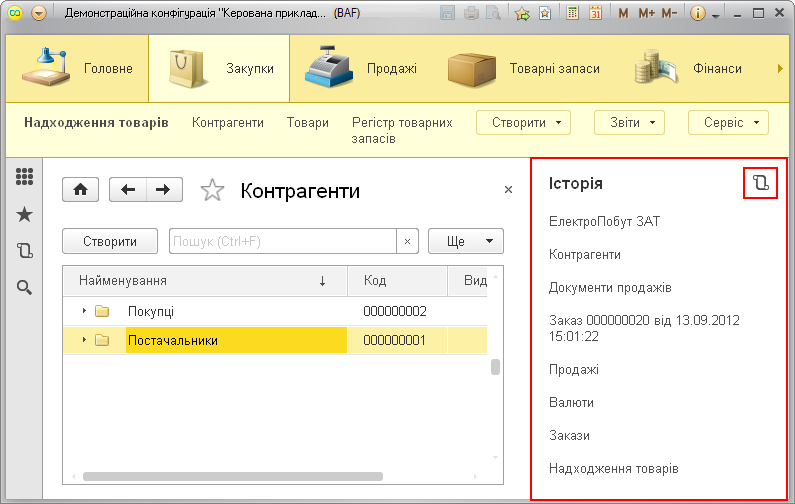Open Документи продажів from history

tap(610, 288)
